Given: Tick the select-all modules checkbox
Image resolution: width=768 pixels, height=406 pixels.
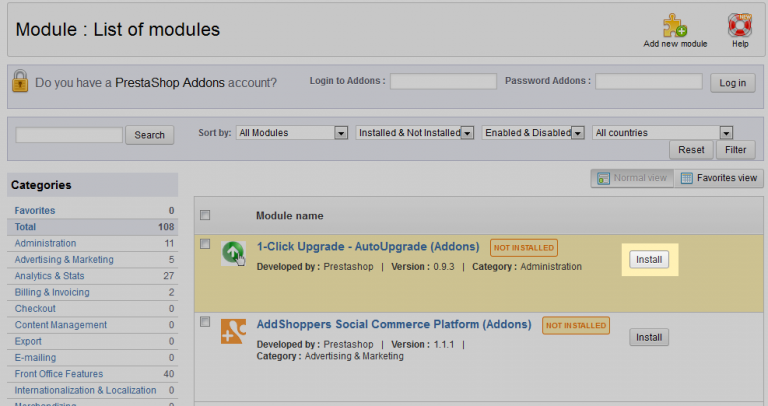Looking at the screenshot, I should (205, 215).
